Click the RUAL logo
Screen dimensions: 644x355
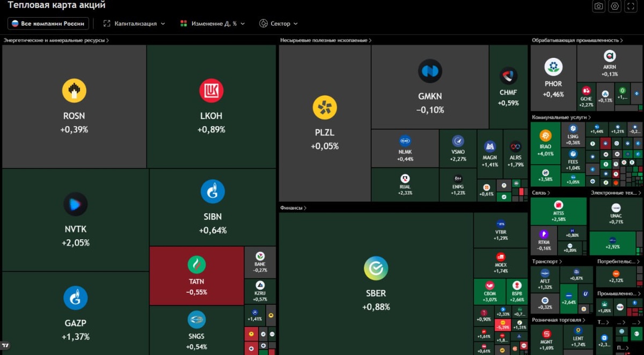(405, 178)
